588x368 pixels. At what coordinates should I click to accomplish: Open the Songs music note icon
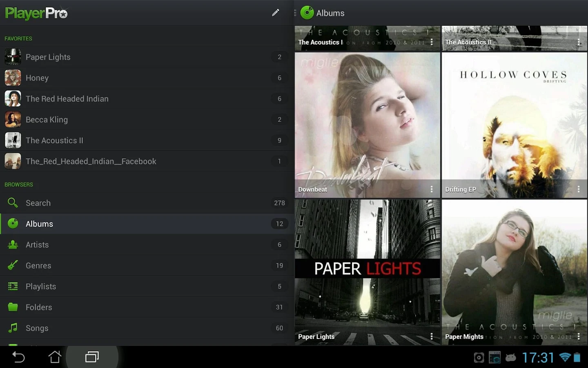coord(13,328)
